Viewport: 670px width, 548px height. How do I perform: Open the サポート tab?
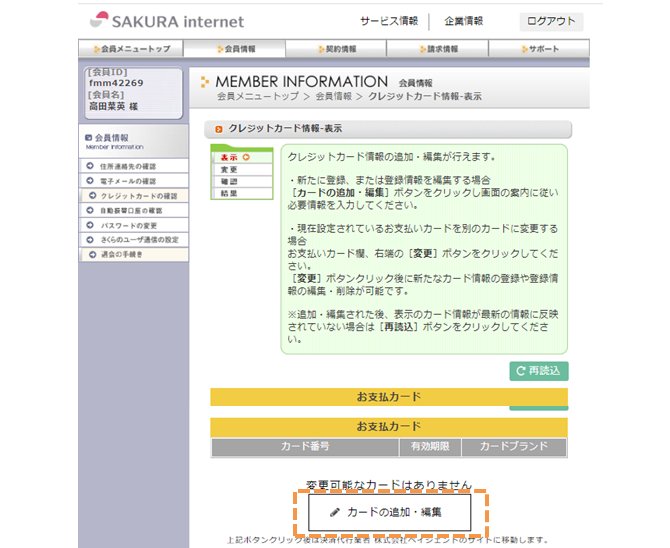pos(539,49)
